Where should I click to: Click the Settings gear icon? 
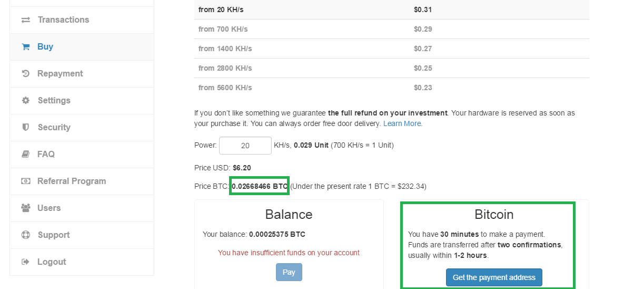pyautogui.click(x=25, y=101)
